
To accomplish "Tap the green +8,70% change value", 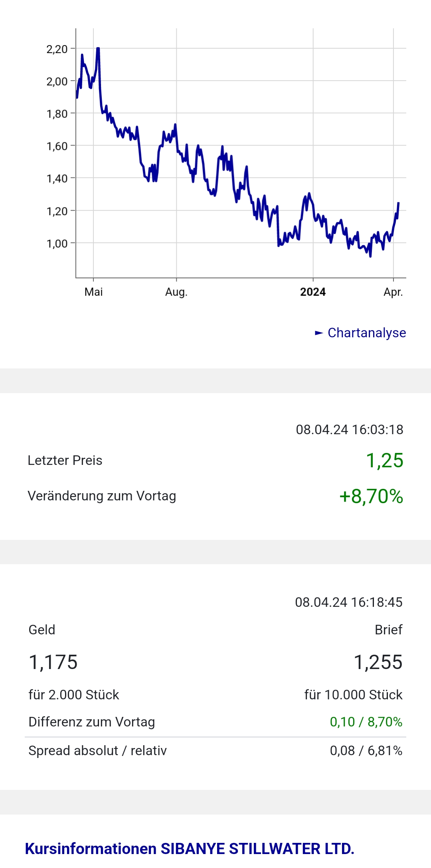I will click(x=371, y=496).
